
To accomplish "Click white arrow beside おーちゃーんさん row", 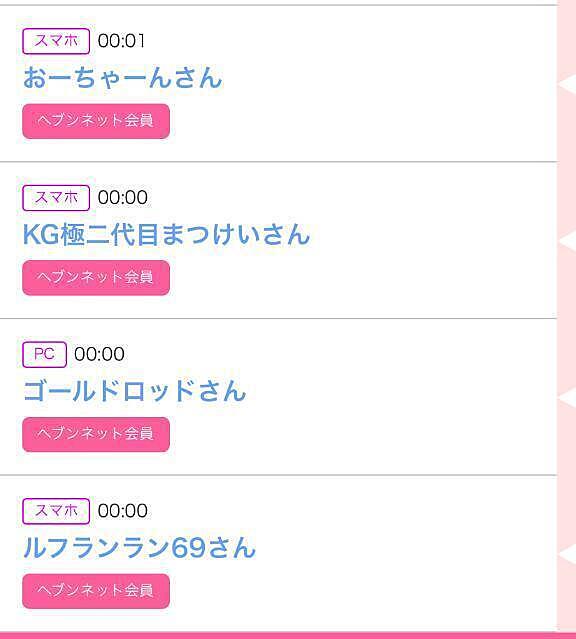I will [567, 85].
